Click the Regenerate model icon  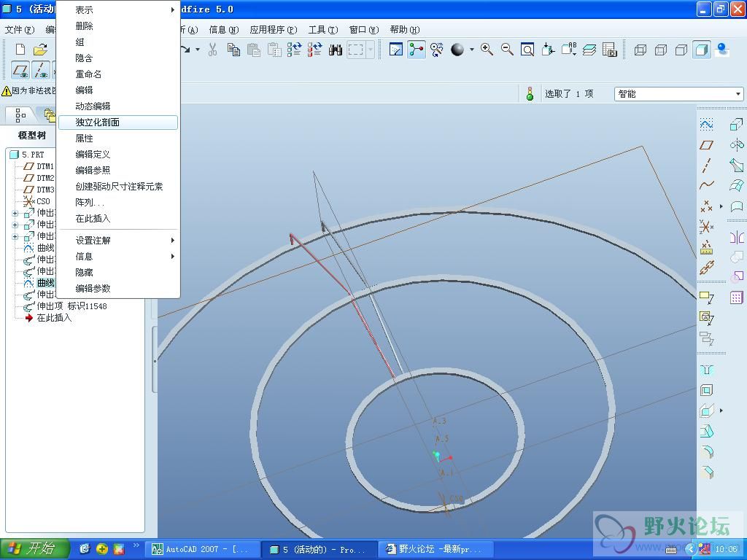point(294,50)
